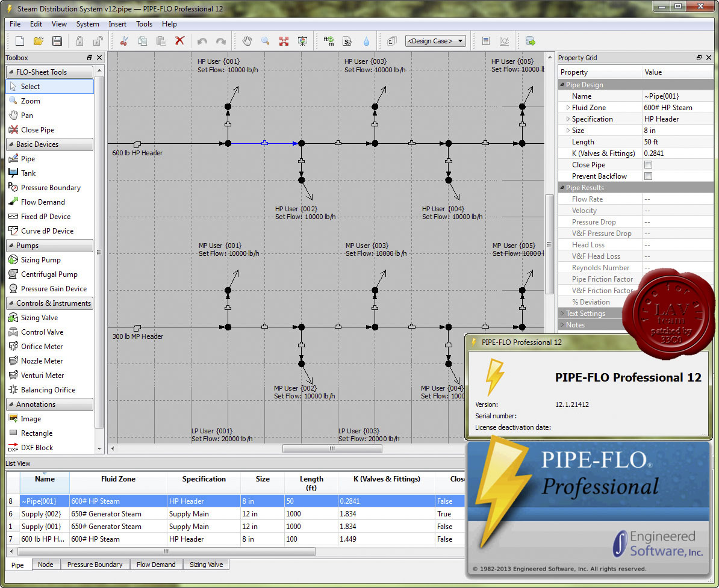Collapse the Pipe Results group

click(x=562, y=187)
